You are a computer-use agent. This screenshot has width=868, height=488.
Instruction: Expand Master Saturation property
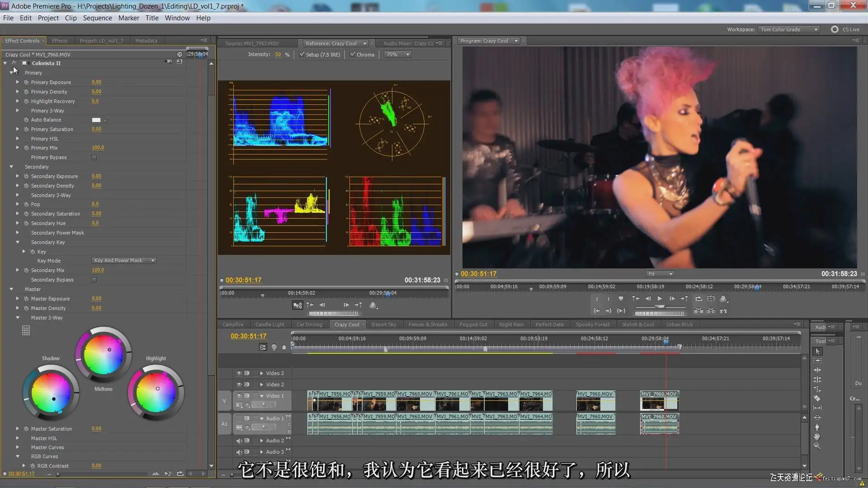click(x=17, y=429)
